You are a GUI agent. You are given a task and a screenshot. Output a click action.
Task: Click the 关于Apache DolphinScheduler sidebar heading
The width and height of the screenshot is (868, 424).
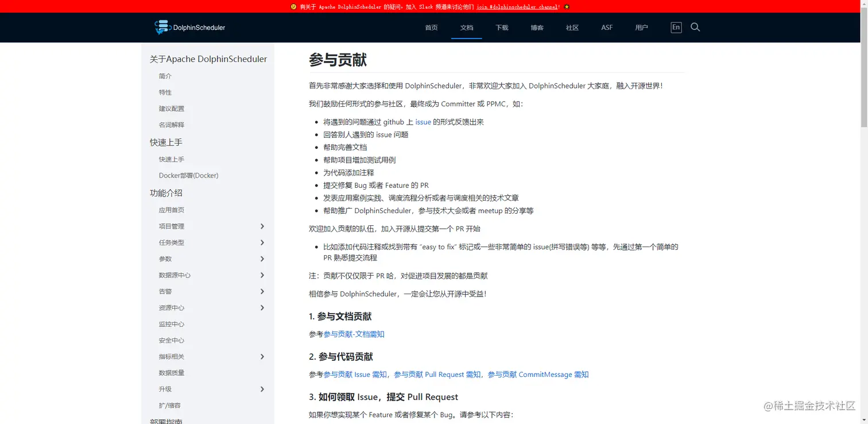(x=208, y=59)
